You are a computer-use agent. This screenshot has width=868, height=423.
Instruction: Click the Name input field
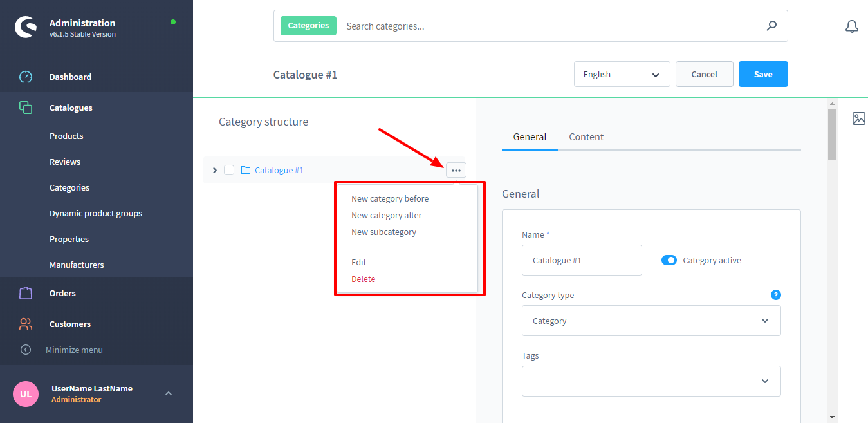click(x=582, y=260)
